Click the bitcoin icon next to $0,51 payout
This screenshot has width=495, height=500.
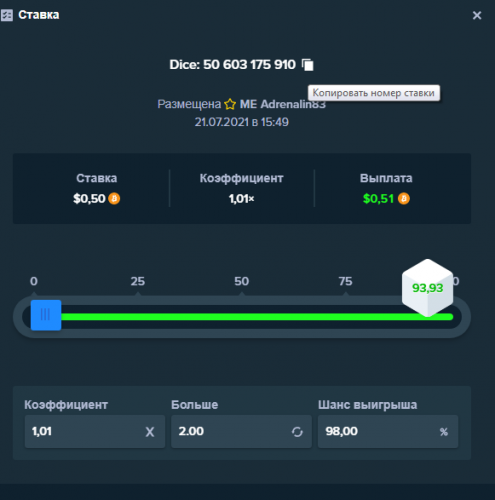404,199
